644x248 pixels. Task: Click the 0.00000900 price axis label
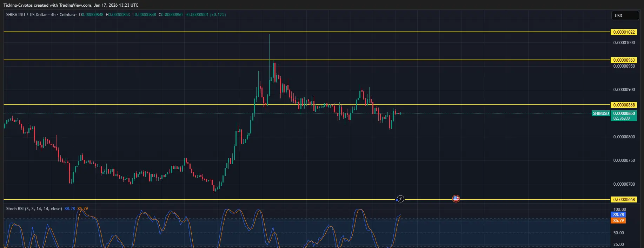pos(624,90)
